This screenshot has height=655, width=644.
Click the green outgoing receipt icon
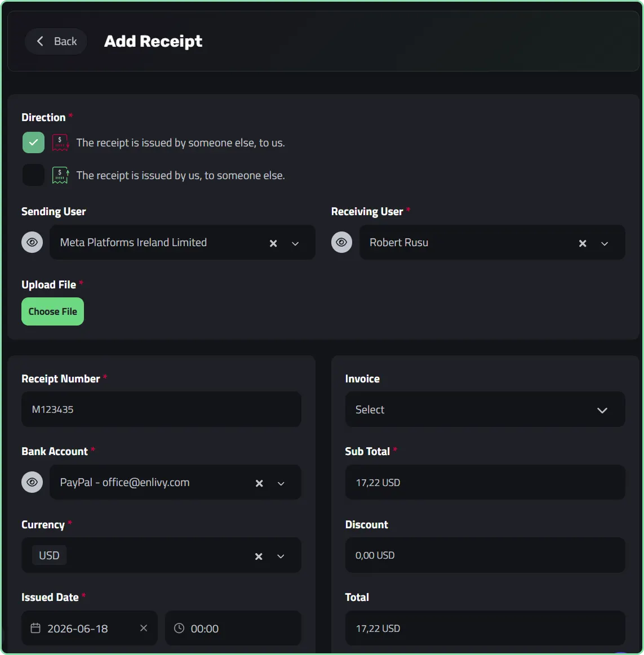(x=60, y=175)
